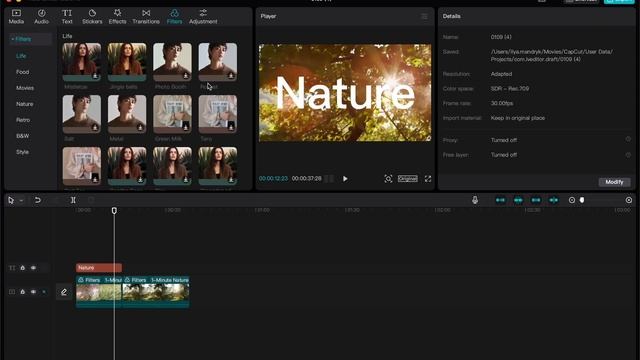Toggle the first teal snapping icon in timeline toolbar
This screenshot has height=360, width=640.
500,200
